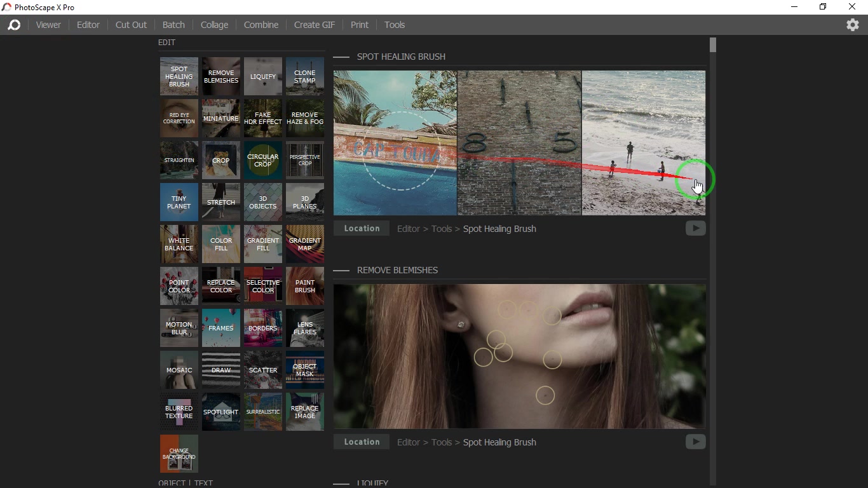Viewport: 868px width, 488px height.
Task: Choose the Replace Image tile
Action: pos(305,412)
